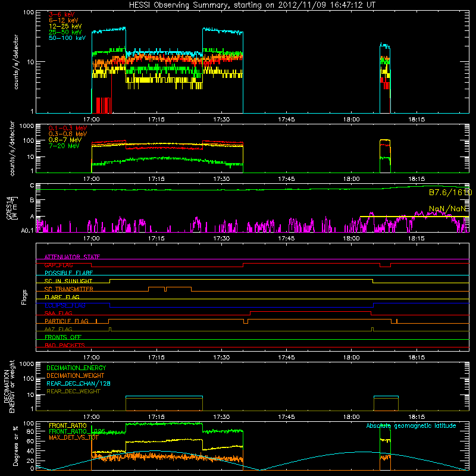Select the ATTENUATOR_STATE flag label

(72, 257)
